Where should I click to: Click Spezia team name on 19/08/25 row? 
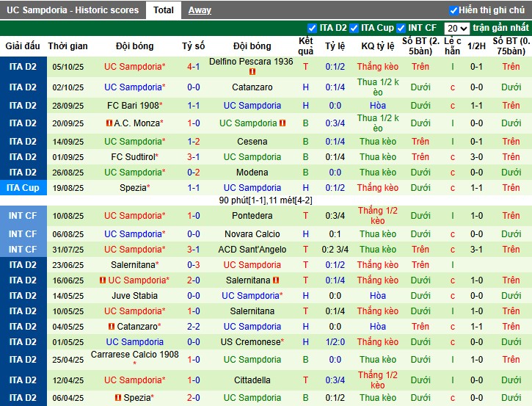coord(133,188)
